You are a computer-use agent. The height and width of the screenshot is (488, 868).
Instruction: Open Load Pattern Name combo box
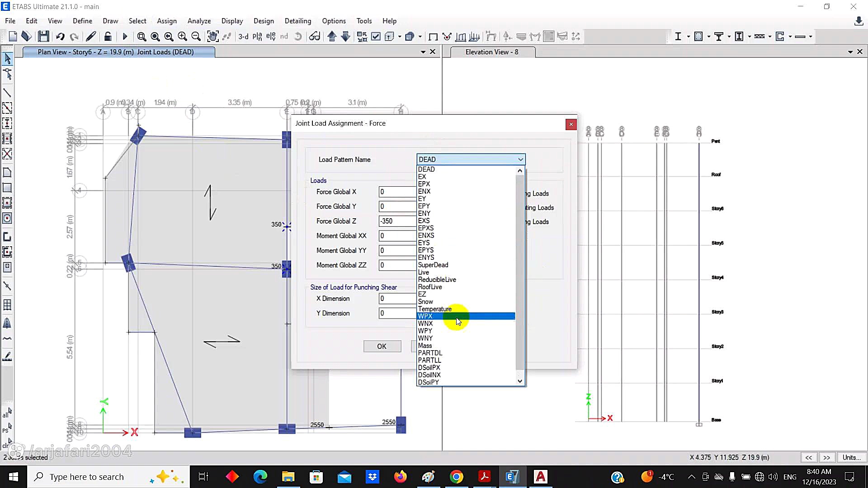click(x=471, y=159)
